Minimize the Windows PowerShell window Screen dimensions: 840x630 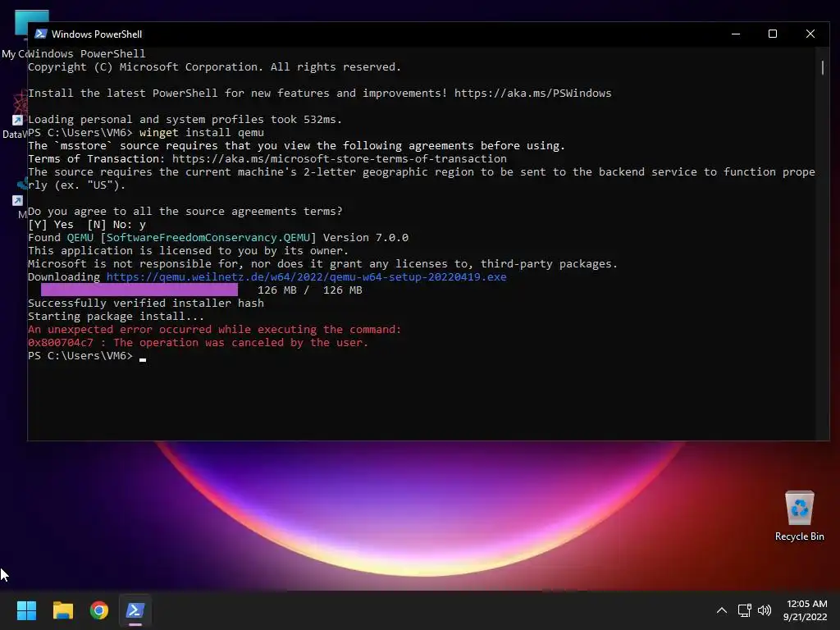click(736, 34)
